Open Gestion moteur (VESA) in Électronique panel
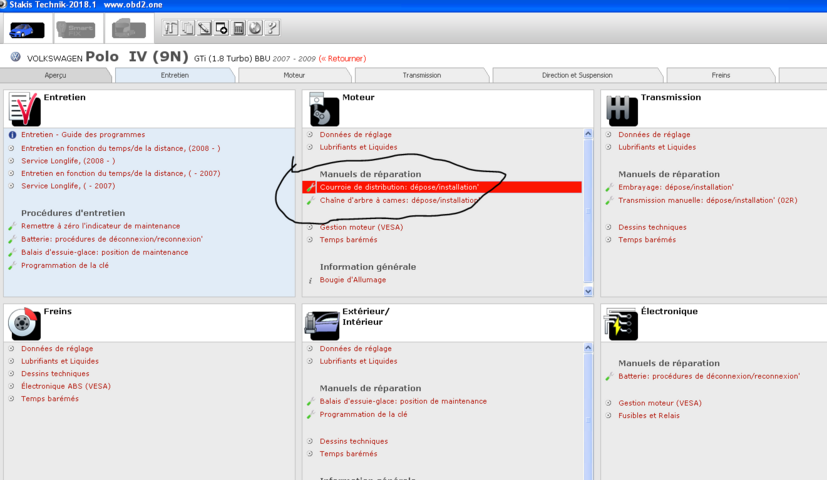This screenshot has width=827, height=480. coord(660,403)
